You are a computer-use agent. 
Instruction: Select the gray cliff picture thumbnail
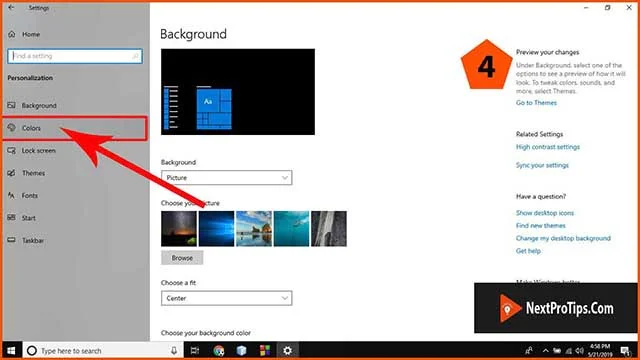click(329, 229)
